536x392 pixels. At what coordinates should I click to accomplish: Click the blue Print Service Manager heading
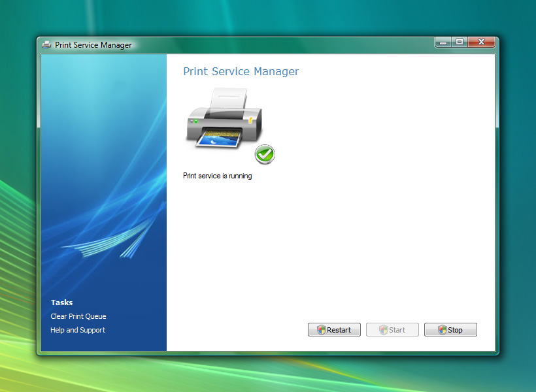(x=241, y=72)
